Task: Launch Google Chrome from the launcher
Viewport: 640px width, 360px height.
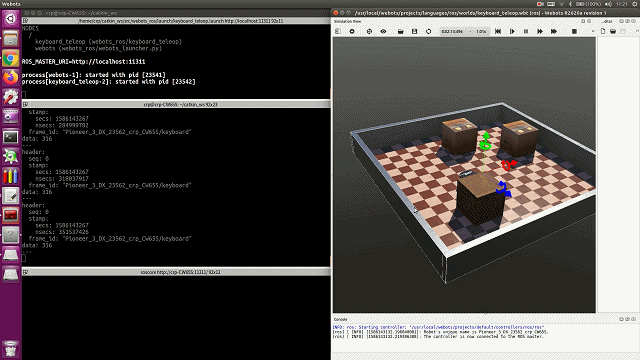Action: [x=11, y=58]
